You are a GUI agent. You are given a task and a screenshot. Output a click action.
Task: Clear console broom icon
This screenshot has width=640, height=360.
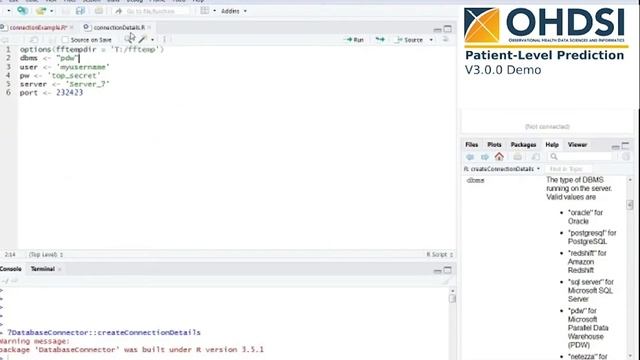pos(445,281)
